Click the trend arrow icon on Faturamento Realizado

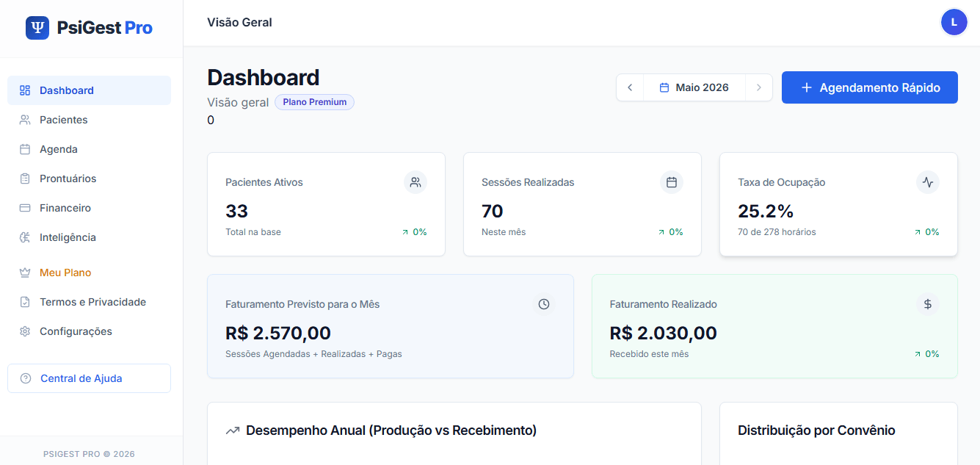917,354
